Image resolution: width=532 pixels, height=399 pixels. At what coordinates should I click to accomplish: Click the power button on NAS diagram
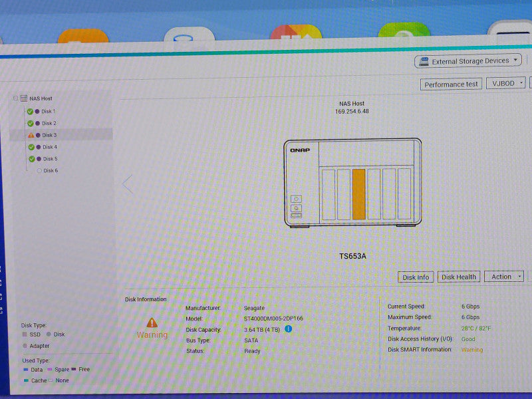[296, 199]
